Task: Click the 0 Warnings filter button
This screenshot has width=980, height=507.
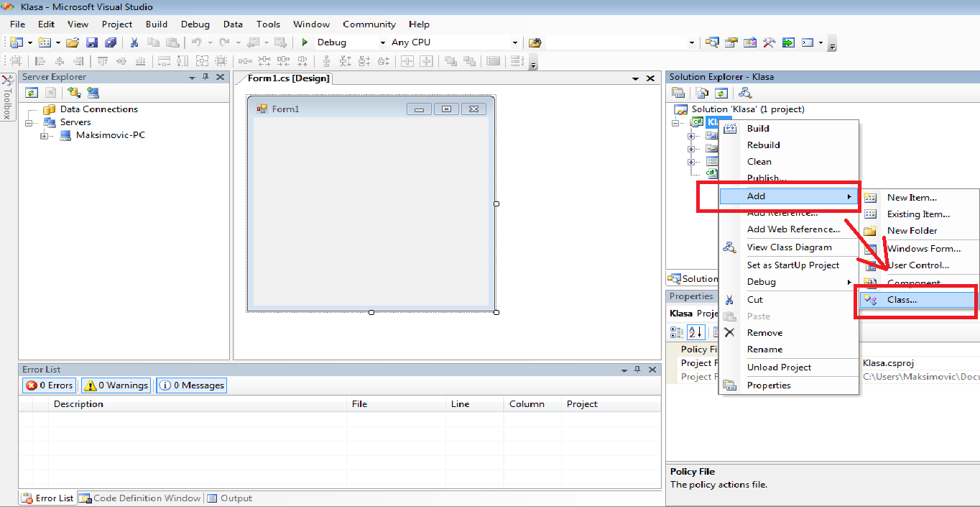Action: (116, 385)
